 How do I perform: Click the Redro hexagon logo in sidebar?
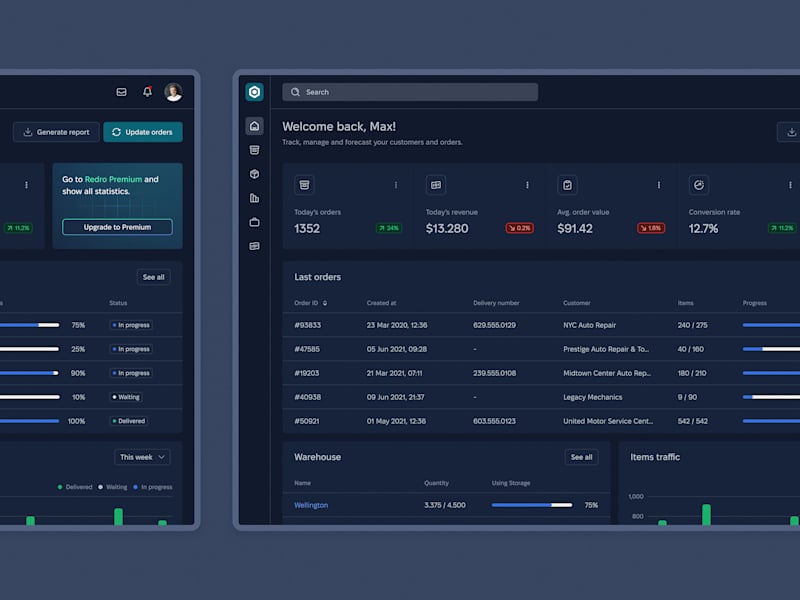coord(254,92)
